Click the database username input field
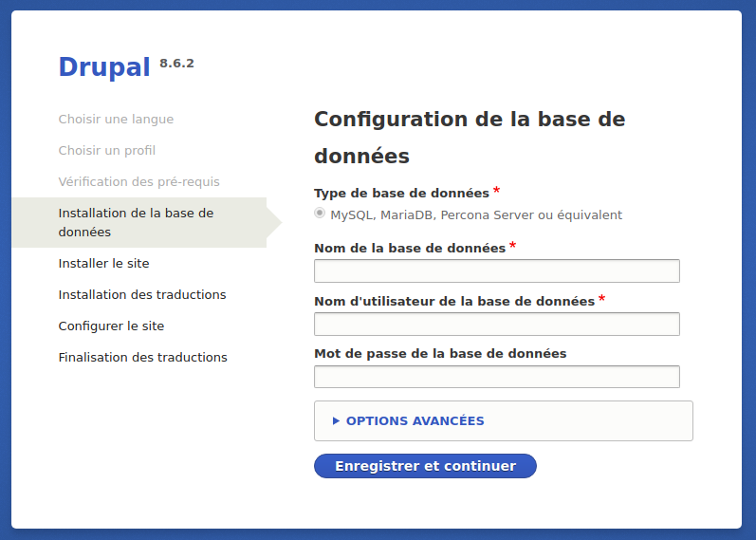Viewport: 756px width, 540px height. point(496,324)
